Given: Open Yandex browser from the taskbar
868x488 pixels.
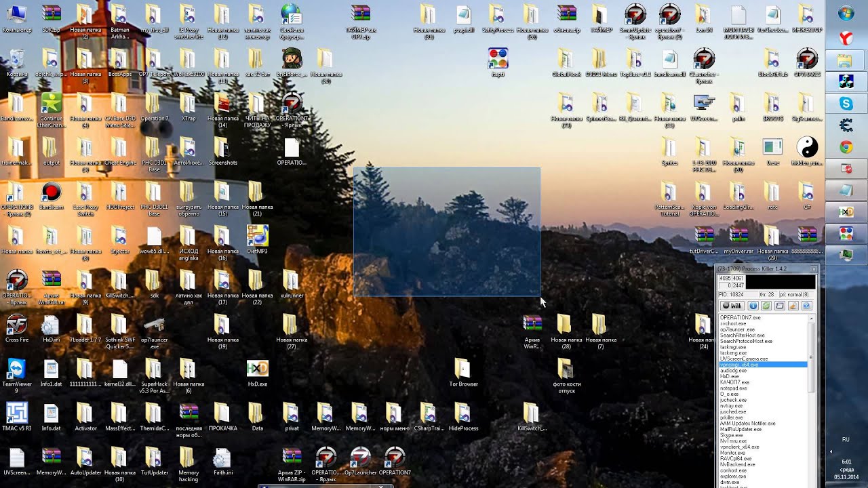Looking at the screenshot, I should pos(846,37).
